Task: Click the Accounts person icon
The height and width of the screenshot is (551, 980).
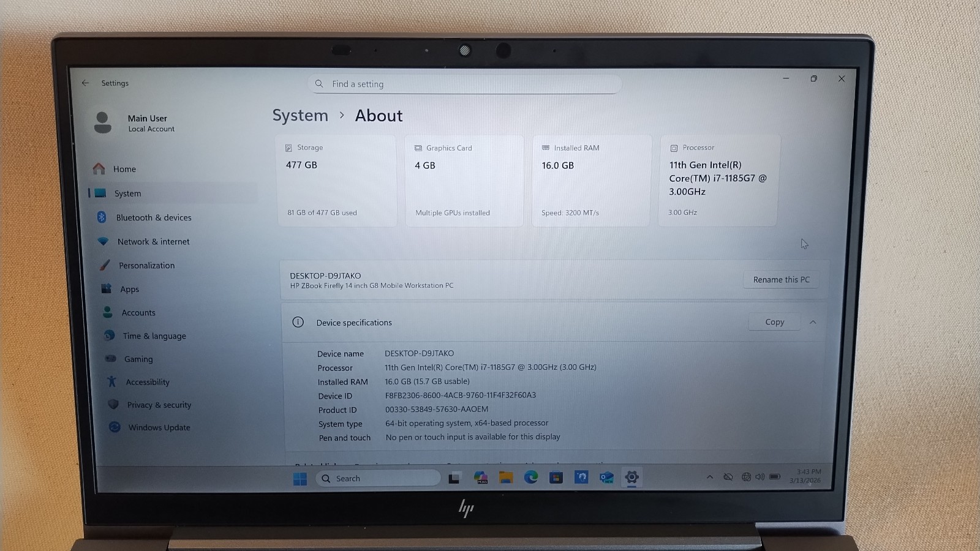Action: click(108, 312)
